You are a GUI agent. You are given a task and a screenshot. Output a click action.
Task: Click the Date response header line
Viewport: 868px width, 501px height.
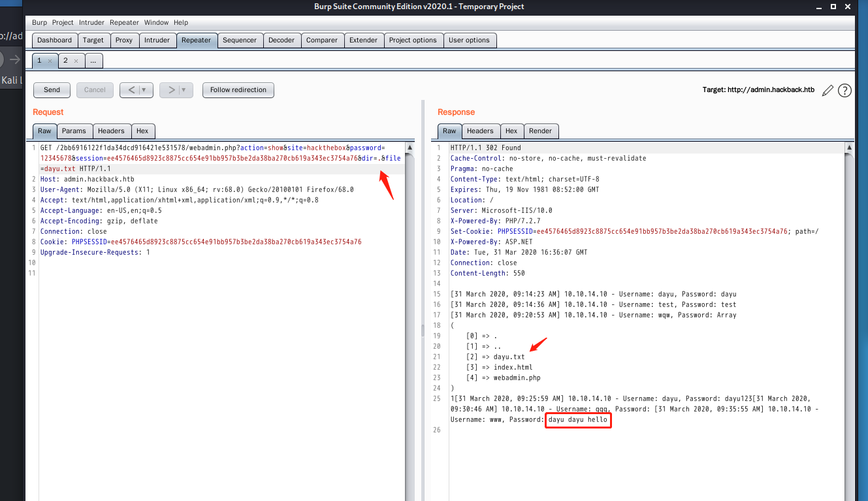click(x=519, y=252)
